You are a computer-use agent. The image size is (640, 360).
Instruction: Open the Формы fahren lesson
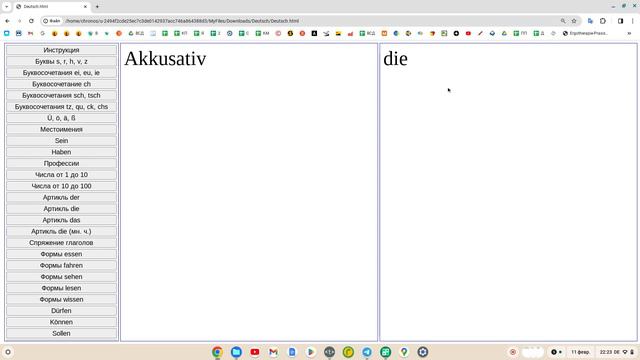click(x=61, y=265)
